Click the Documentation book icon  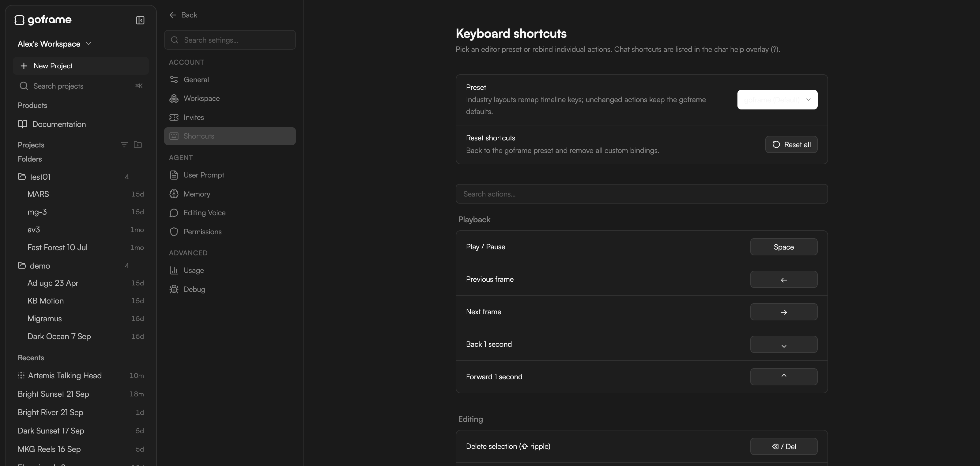pyautogui.click(x=22, y=124)
